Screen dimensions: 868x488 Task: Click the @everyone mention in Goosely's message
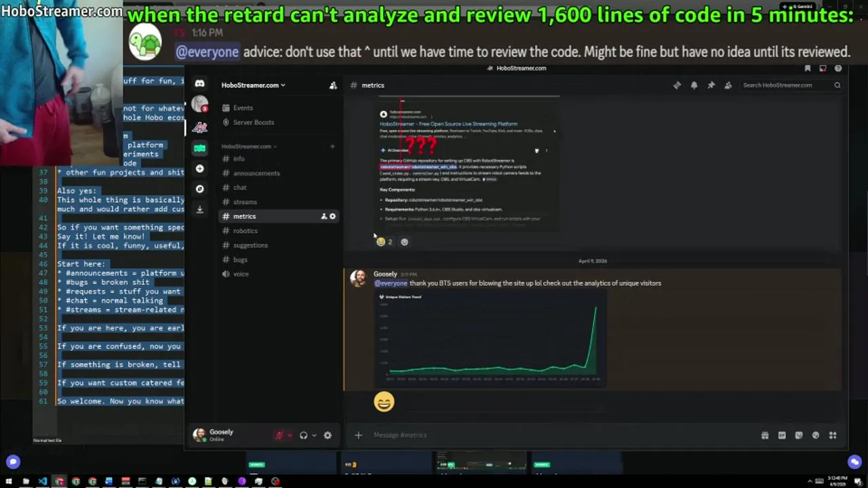click(x=391, y=283)
